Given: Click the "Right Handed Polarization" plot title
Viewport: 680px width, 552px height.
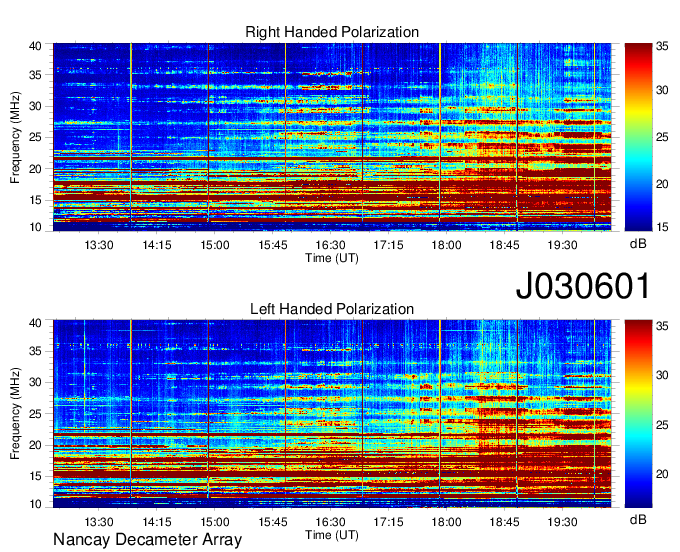Looking at the screenshot, I should [x=332, y=32].
